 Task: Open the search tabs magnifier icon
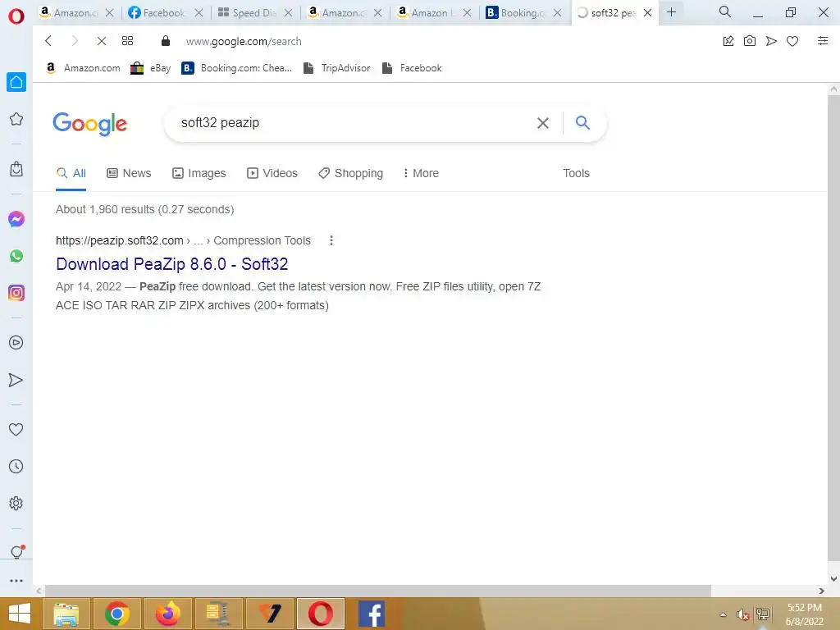click(x=725, y=11)
